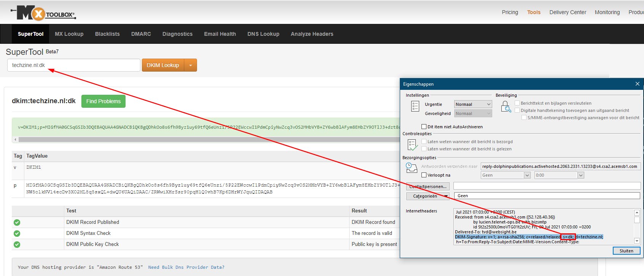Check 'Berichttekst en bijlagen versleutelen' option
This screenshot has height=276, width=644.
click(517, 103)
